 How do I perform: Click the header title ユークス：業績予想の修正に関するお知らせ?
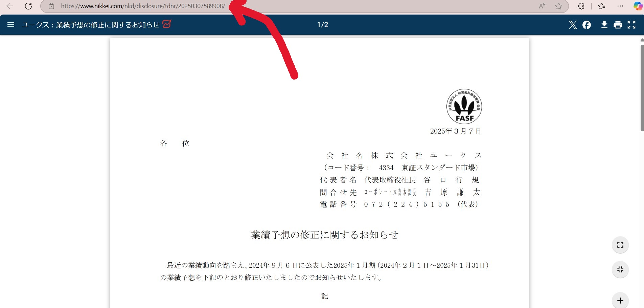point(90,25)
